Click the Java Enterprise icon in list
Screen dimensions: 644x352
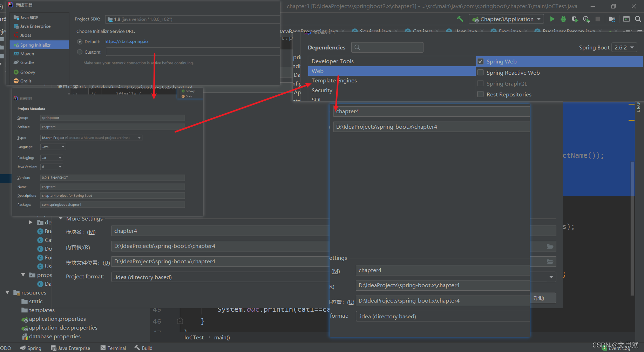pyautogui.click(x=16, y=26)
